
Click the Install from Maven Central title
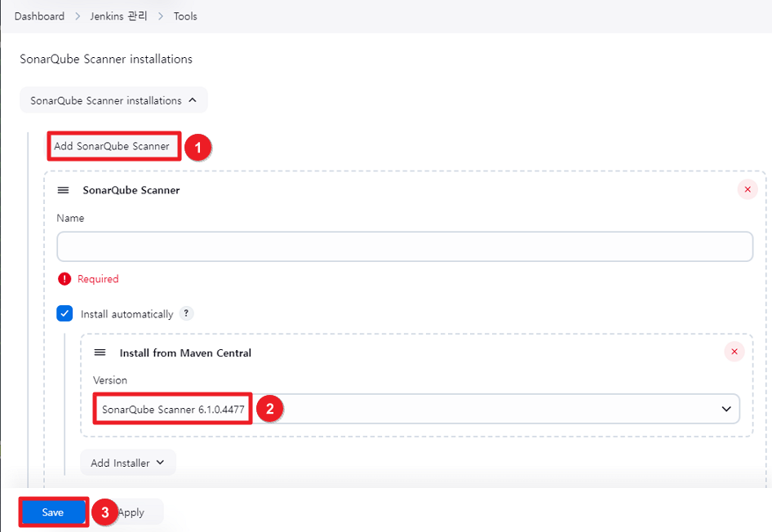pyautogui.click(x=185, y=352)
